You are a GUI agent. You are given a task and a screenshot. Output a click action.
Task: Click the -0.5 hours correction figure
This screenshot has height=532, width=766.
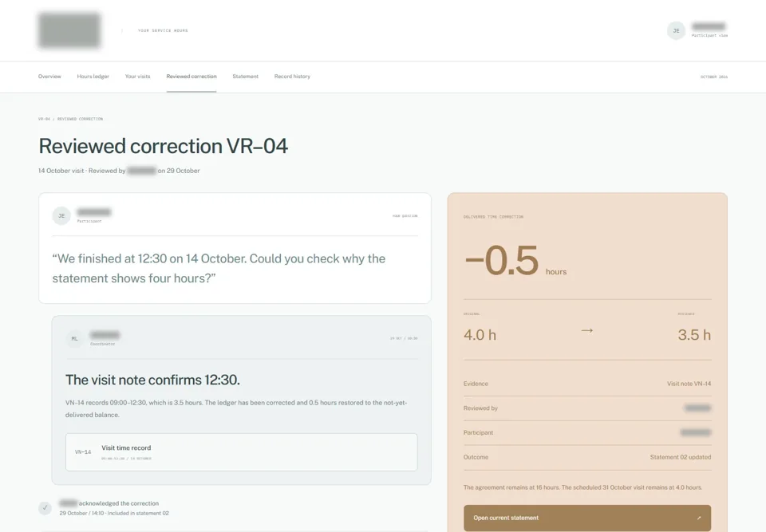[515, 261]
